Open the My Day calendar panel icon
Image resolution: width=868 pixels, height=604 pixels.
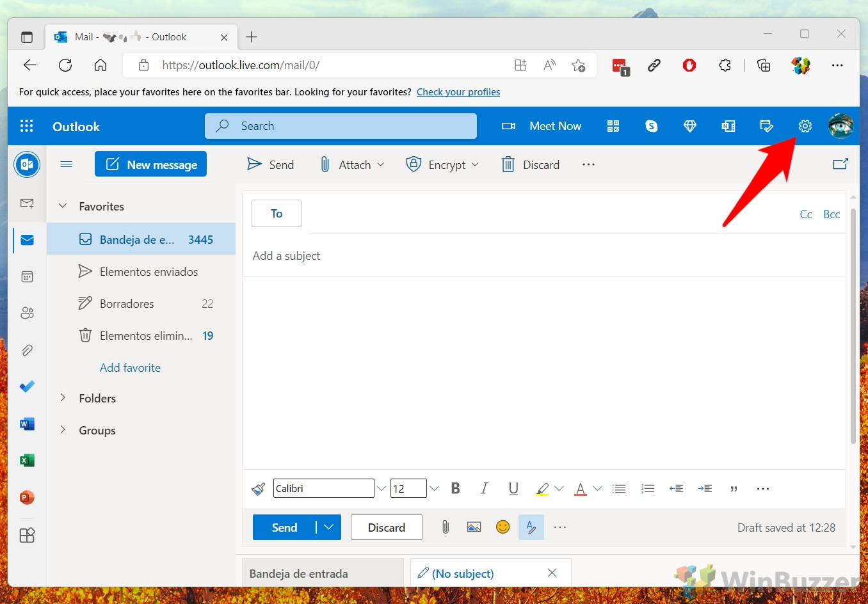click(x=766, y=126)
